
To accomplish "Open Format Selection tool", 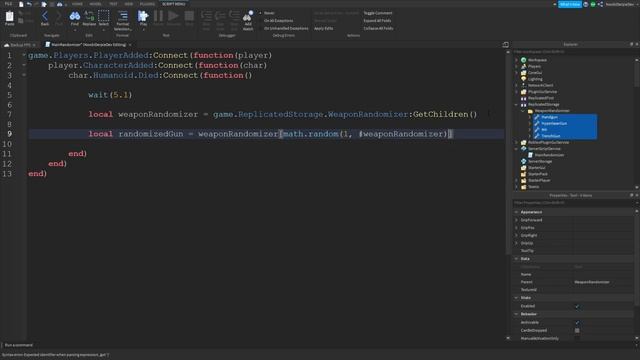I will coord(122,20).
